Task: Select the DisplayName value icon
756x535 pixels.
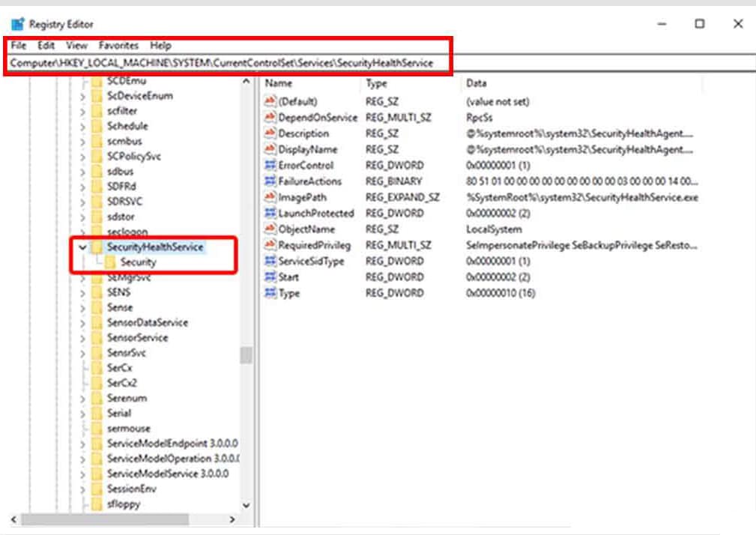Action: tap(270, 149)
